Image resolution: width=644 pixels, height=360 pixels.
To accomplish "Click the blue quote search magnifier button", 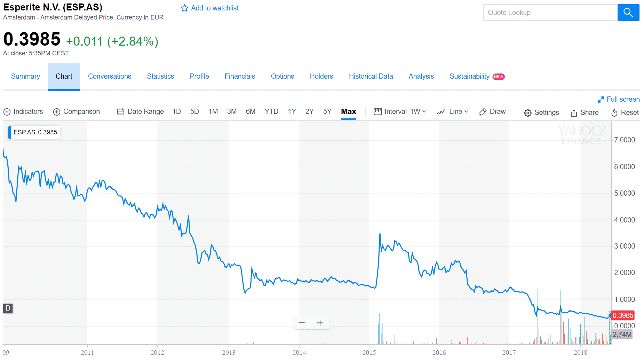I will tap(628, 13).
